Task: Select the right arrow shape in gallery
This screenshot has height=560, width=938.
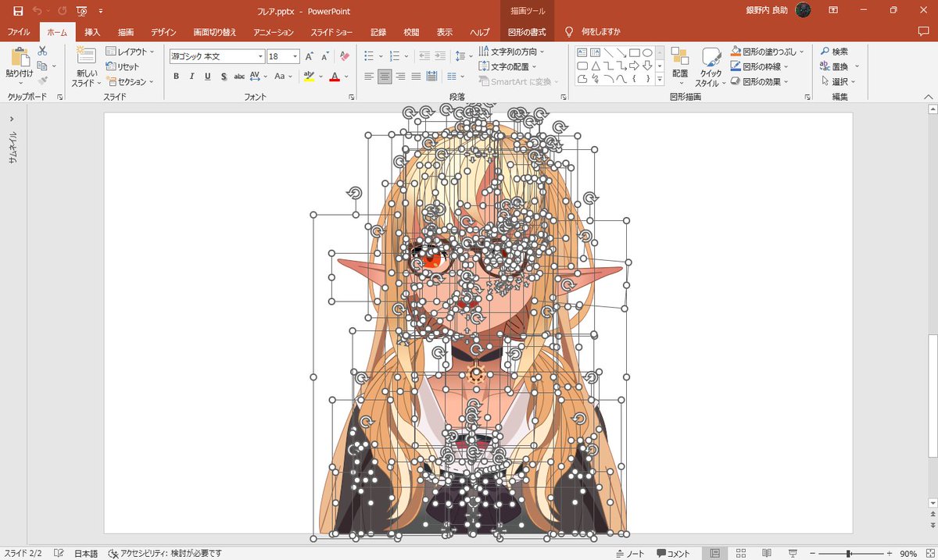Action: click(635, 66)
